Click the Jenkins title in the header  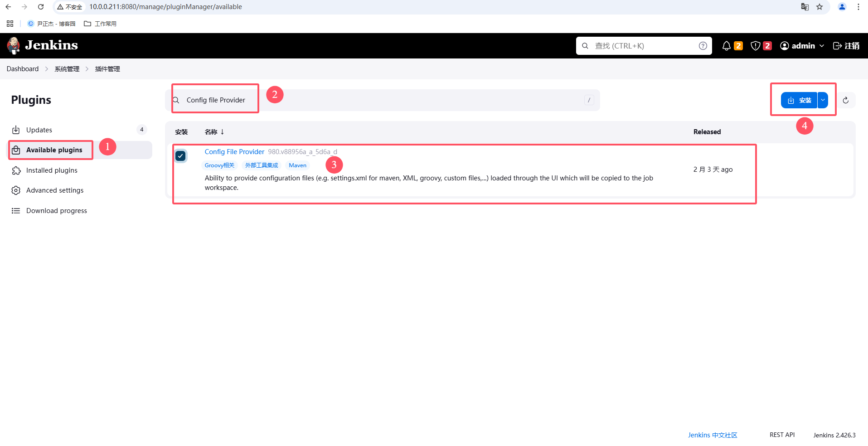click(x=51, y=45)
